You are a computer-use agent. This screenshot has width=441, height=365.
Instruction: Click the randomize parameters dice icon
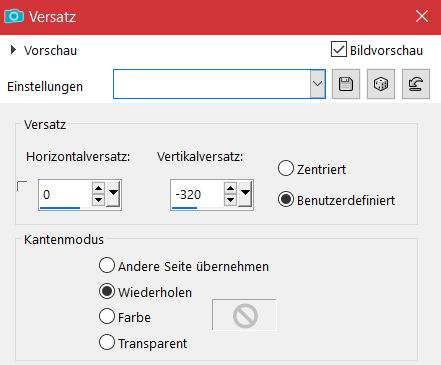coord(381,84)
